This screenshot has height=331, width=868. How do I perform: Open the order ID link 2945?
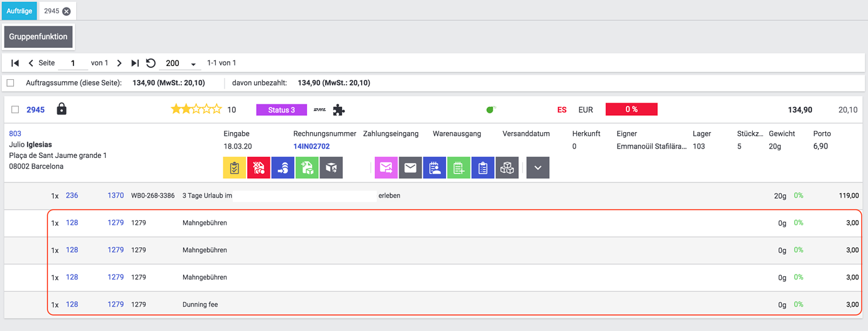pos(36,109)
